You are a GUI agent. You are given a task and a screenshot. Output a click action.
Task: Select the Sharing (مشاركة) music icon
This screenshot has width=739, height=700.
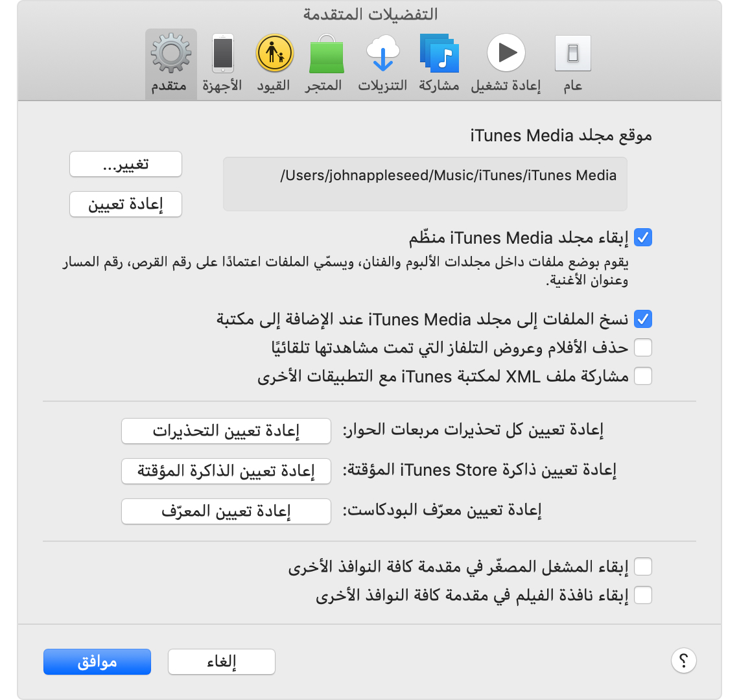tap(439, 54)
